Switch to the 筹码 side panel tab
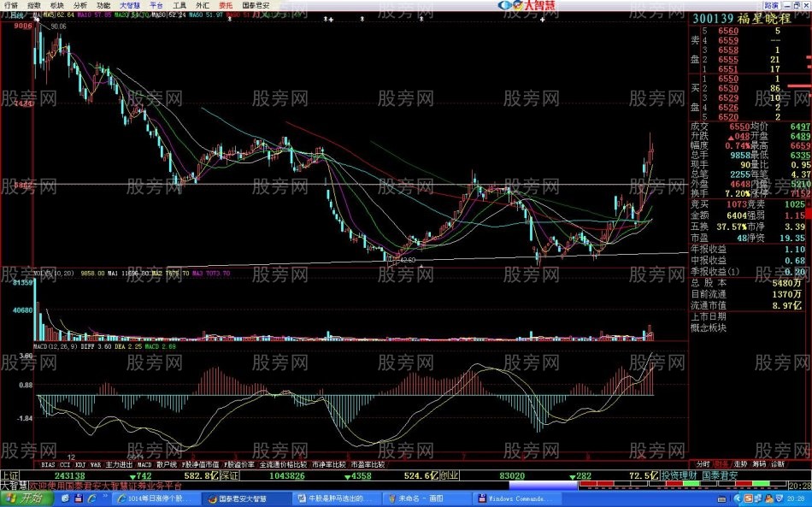812x507 pixels. click(759, 464)
